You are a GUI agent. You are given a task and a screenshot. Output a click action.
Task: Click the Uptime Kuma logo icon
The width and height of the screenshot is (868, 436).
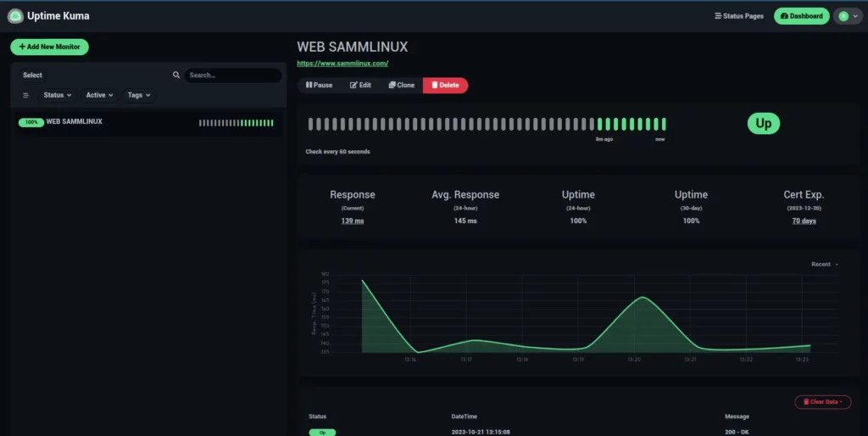[x=15, y=16]
